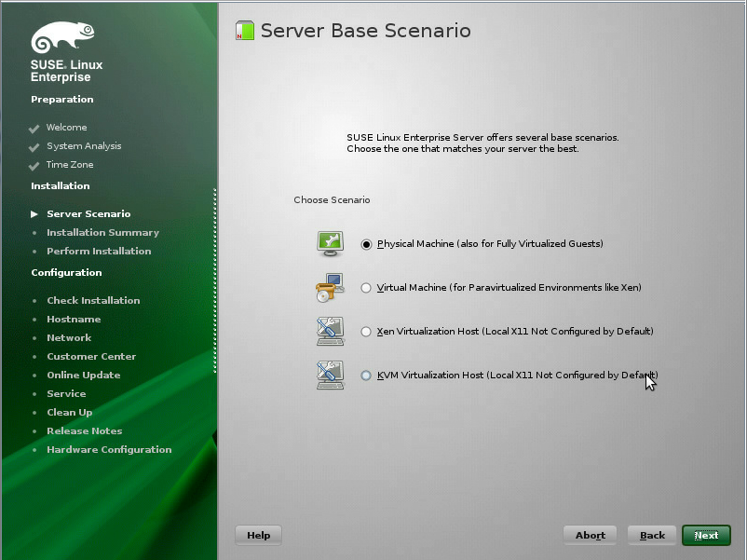Click the Hostname step label

click(x=74, y=320)
